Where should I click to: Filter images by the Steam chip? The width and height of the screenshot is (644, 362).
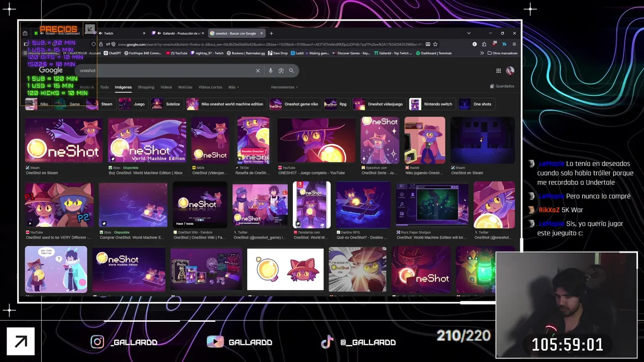pyautogui.click(x=100, y=104)
